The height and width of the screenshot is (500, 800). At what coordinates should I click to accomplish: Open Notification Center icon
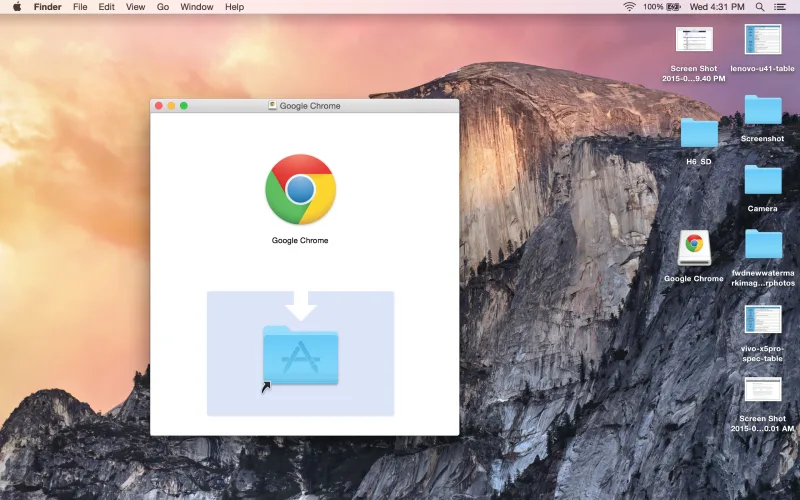point(780,7)
